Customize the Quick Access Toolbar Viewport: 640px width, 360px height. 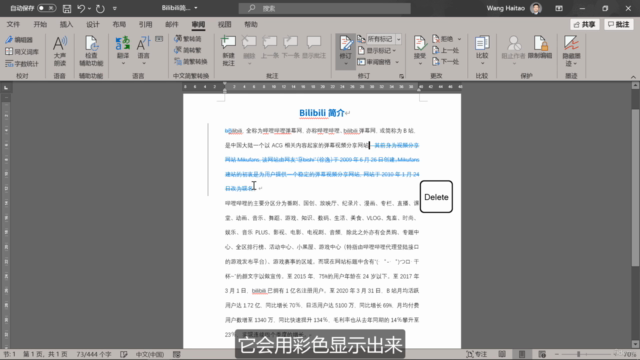pyautogui.click(x=114, y=8)
